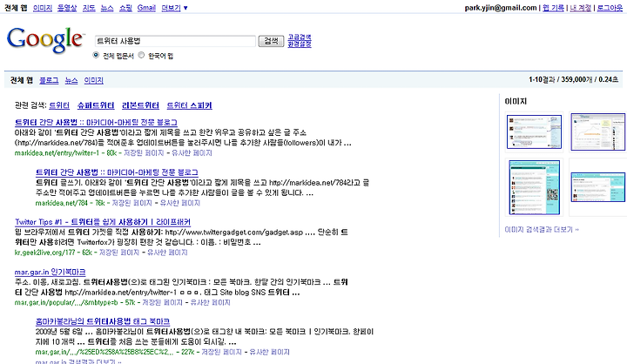The image size is (627, 364).
Task: Click the account email park.yjin@gmail.com
Action: [501, 8]
